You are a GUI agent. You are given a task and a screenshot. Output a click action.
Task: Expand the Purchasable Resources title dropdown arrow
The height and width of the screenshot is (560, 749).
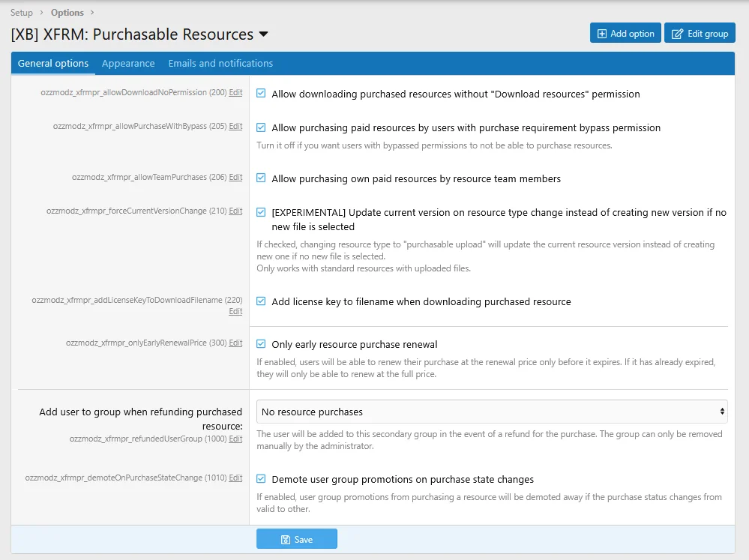(263, 34)
